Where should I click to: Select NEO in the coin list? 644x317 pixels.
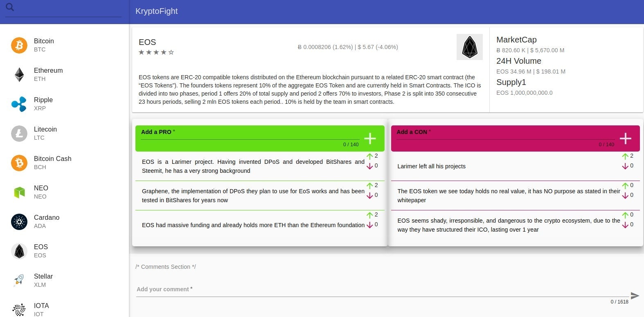[x=65, y=192]
